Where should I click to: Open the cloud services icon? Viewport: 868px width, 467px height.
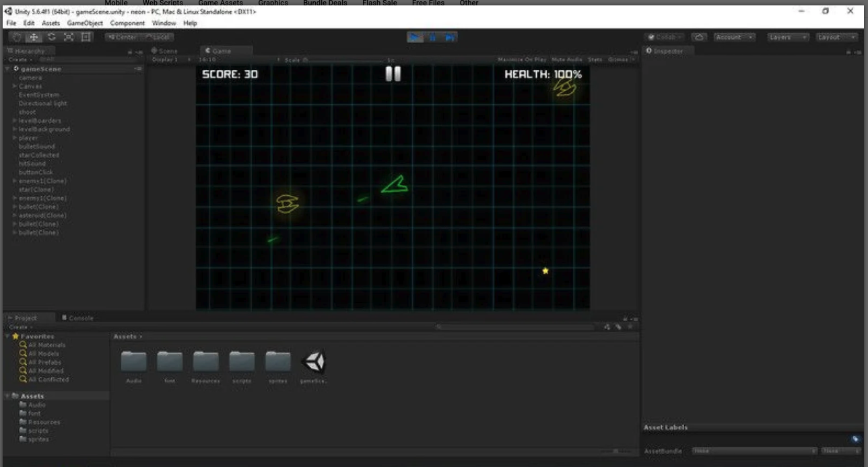[699, 37]
